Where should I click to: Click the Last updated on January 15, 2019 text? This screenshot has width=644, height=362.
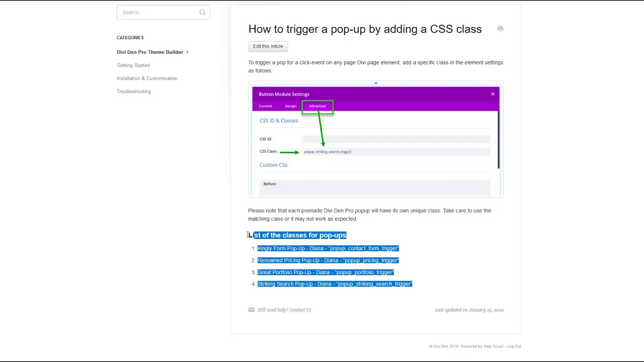tap(469, 310)
